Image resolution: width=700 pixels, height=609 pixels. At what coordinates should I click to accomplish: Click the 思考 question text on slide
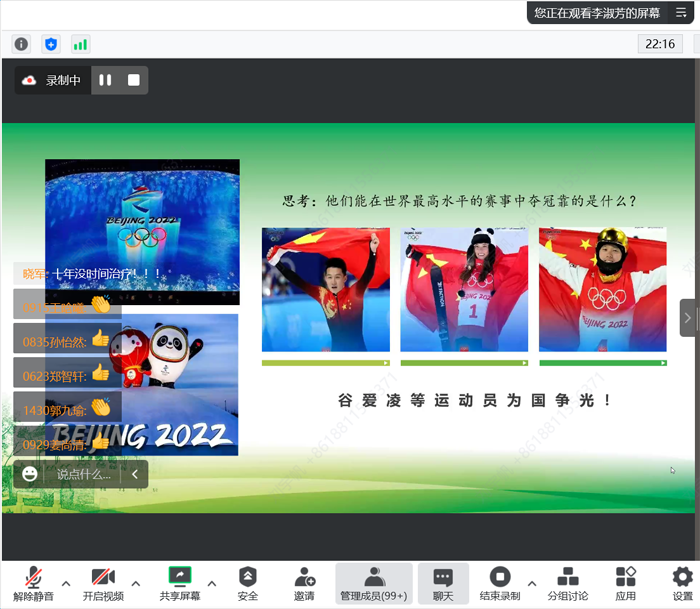click(459, 200)
